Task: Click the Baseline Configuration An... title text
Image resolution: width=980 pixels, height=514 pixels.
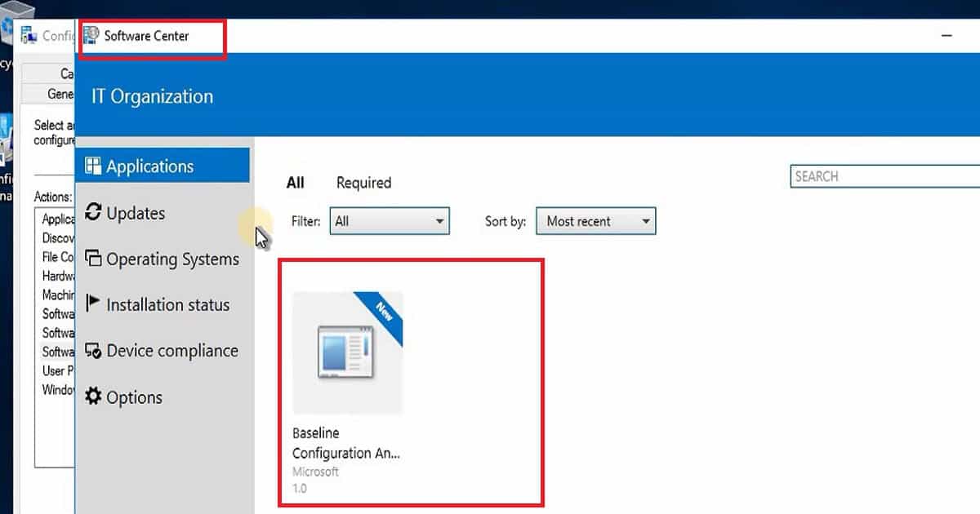Action: click(346, 443)
